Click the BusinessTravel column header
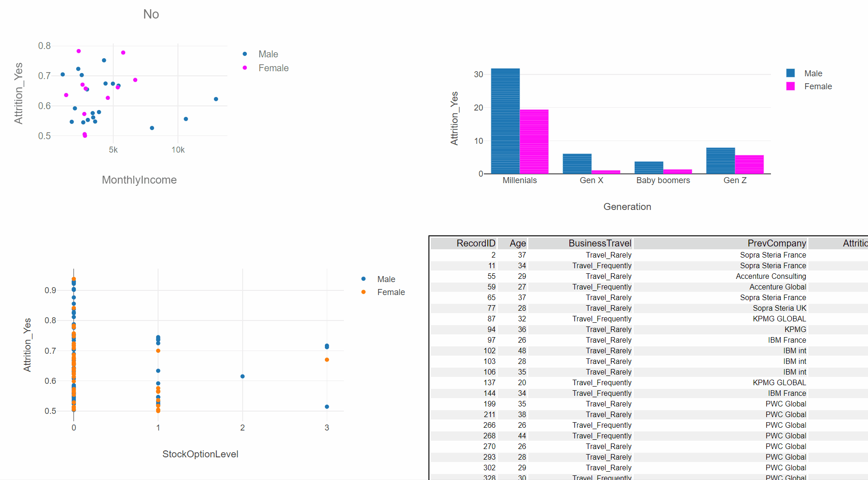This screenshot has width=868, height=480. [x=600, y=243]
